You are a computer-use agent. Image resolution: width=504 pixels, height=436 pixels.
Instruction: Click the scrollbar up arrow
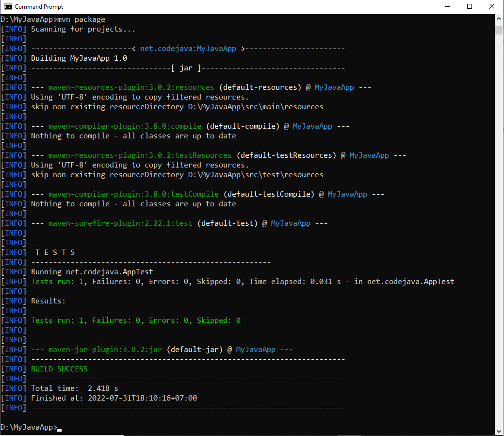(499, 19)
